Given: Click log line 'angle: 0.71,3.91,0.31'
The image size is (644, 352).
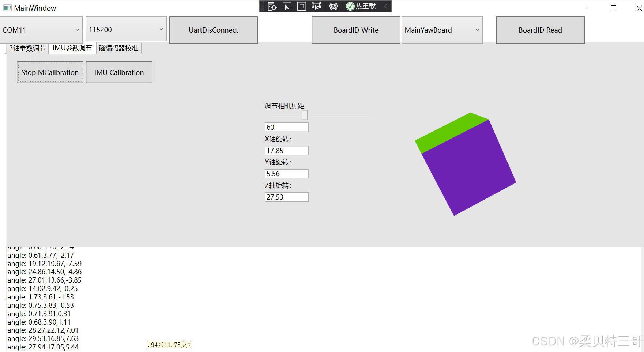Looking at the screenshot, I should (39, 314).
